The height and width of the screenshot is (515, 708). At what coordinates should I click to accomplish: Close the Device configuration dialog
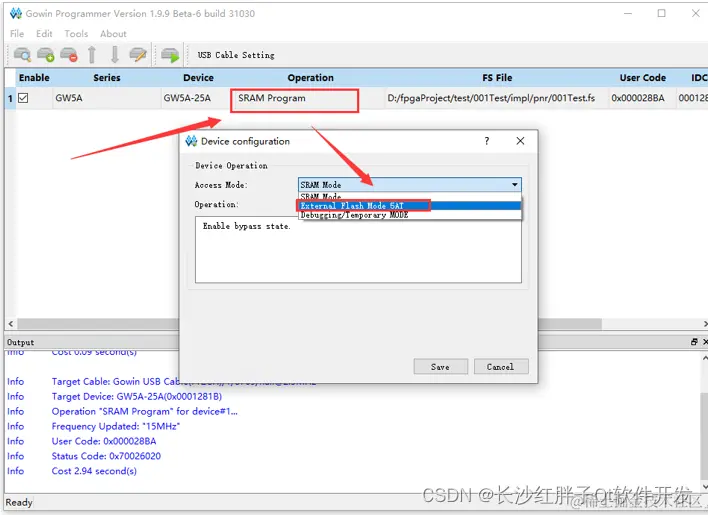tap(520, 141)
